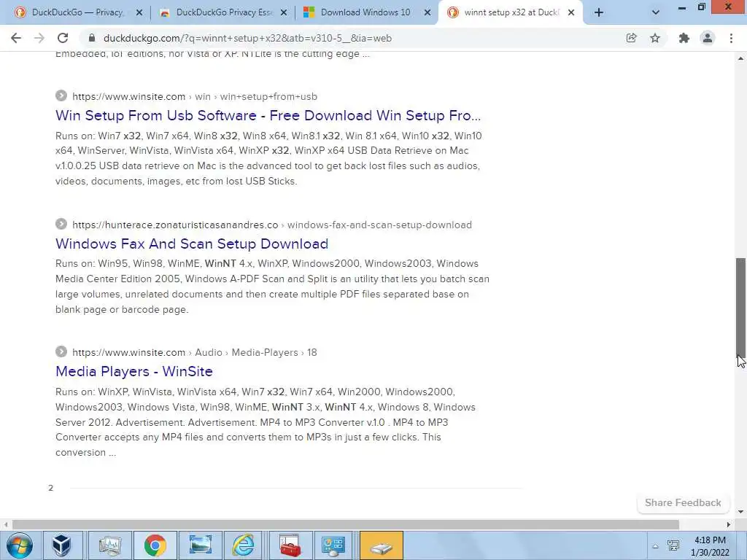The height and width of the screenshot is (560, 747).
Task: Open the red toolbox taskbar icon
Action: pos(290,545)
